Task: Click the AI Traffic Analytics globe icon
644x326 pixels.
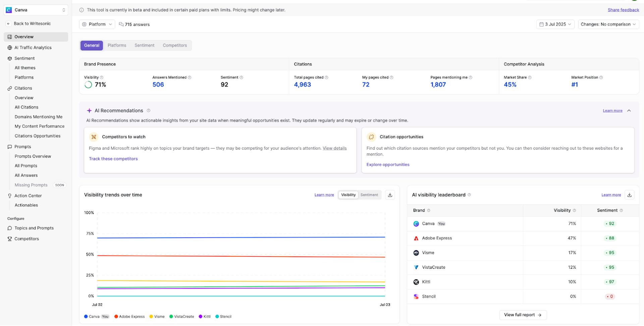Action: coord(10,48)
